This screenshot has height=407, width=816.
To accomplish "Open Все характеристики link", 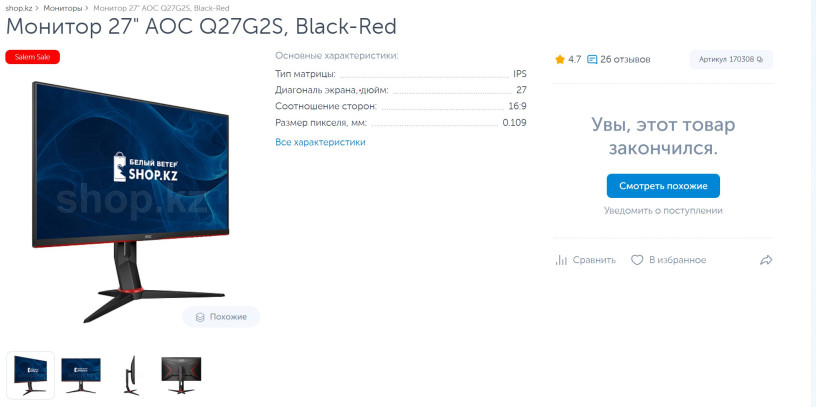I will click(320, 142).
